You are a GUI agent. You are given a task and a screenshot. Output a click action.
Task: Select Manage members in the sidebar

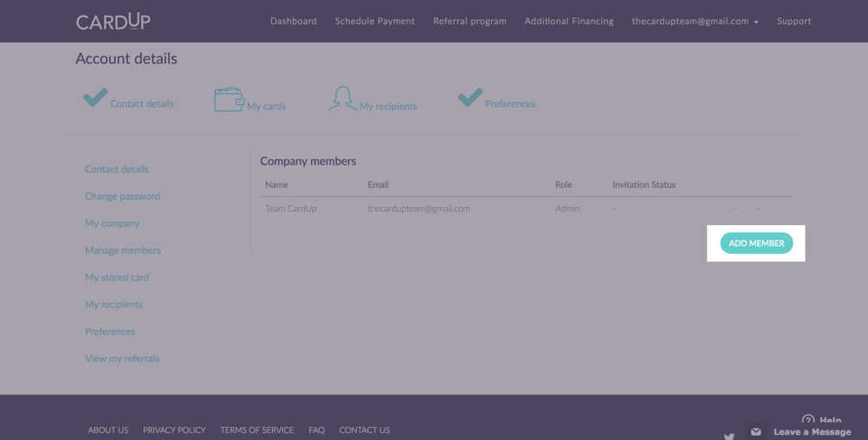click(123, 250)
